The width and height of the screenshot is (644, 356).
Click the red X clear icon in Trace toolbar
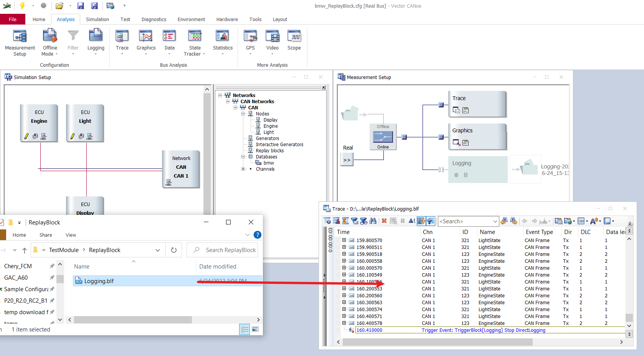(x=384, y=221)
